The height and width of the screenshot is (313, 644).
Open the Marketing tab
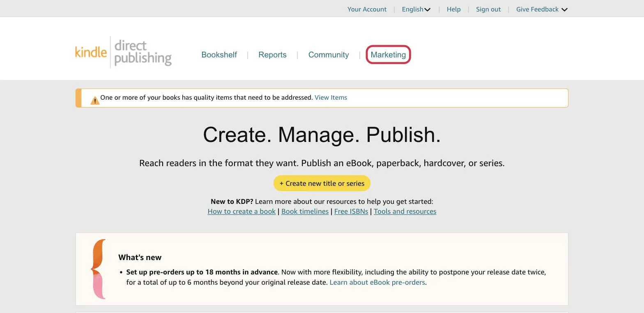(388, 55)
